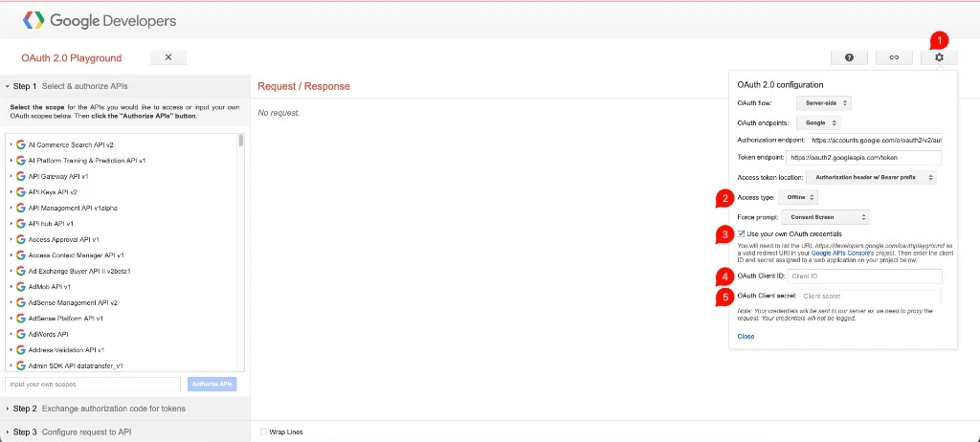Screen dimensions: 980x442
Task: Click Google icon beside AdWords API
Action: click(x=21, y=334)
